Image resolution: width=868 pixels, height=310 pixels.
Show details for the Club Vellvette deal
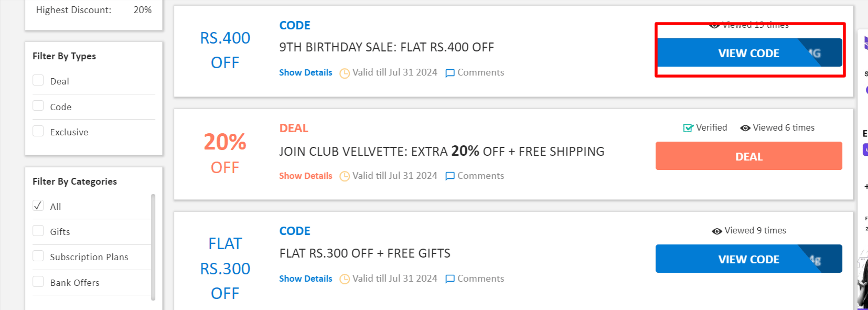point(305,176)
